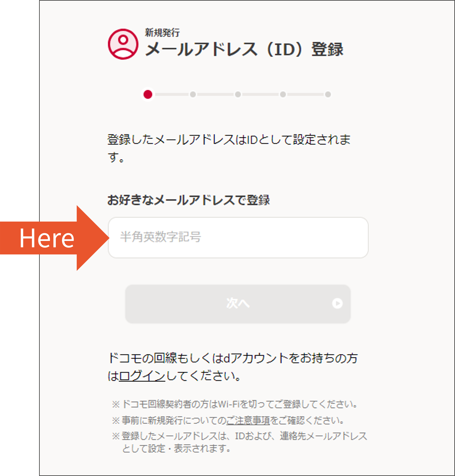Focus the 半角英数字記号 email input field

238,238
